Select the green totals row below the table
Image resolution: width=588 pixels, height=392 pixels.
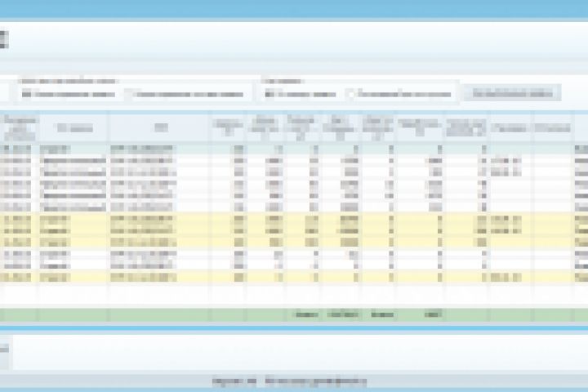point(294,314)
